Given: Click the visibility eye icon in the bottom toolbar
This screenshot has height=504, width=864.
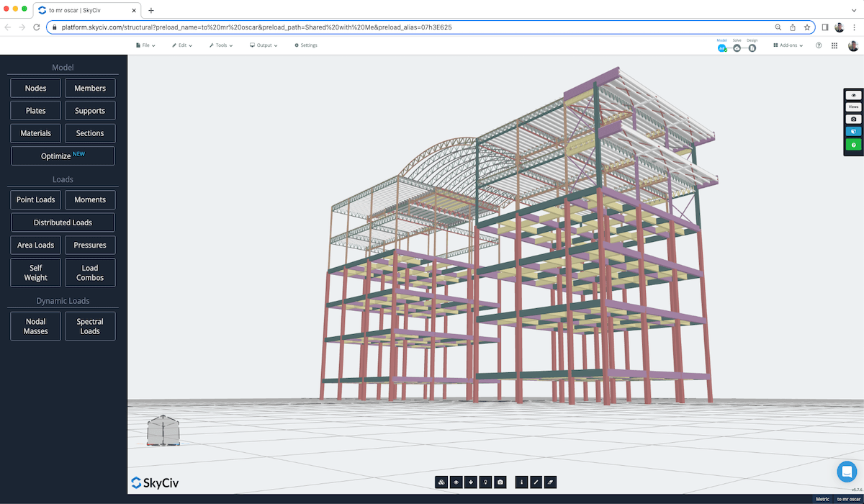Looking at the screenshot, I should point(456,482).
